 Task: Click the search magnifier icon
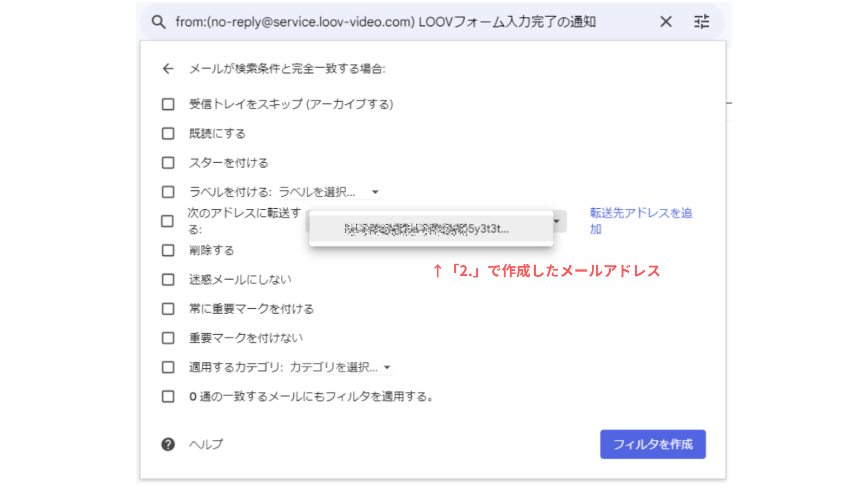pyautogui.click(x=158, y=22)
